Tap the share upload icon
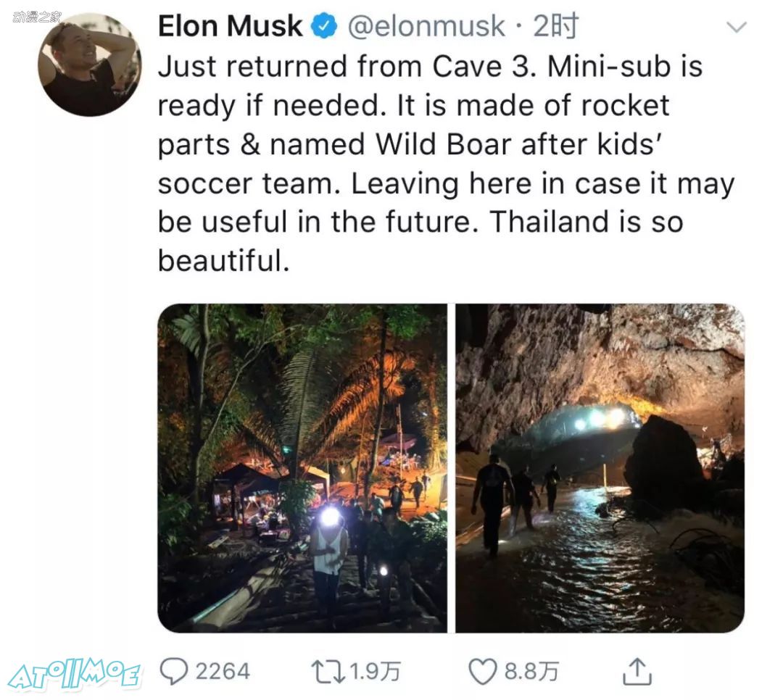 coord(637,671)
